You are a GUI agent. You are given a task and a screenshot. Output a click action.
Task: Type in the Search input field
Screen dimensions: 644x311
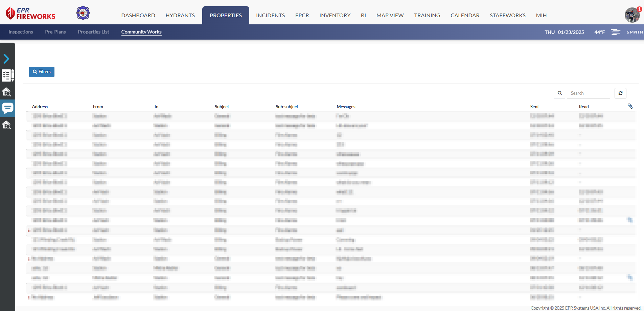coord(588,93)
